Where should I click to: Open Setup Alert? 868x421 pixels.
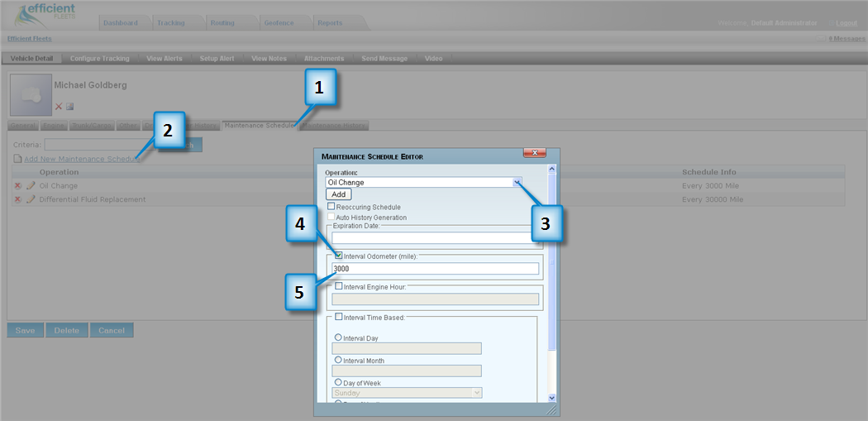point(217,58)
